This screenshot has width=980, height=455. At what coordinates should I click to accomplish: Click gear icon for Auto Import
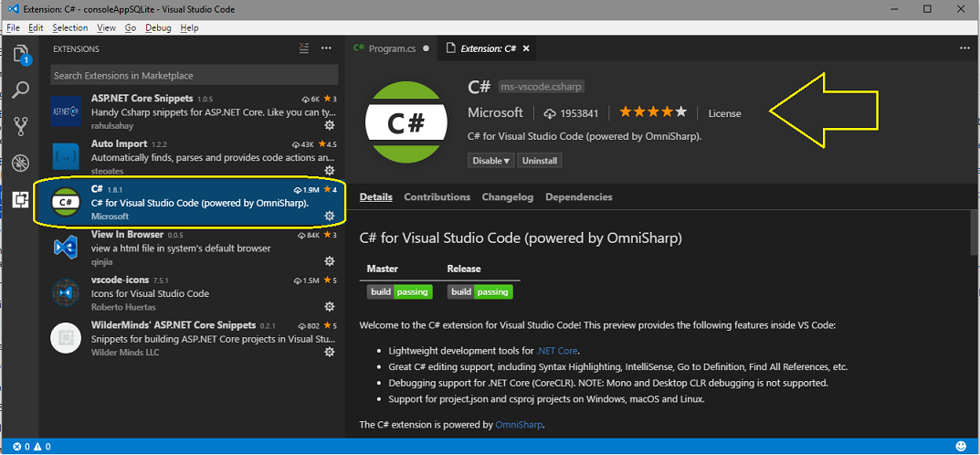point(330,171)
